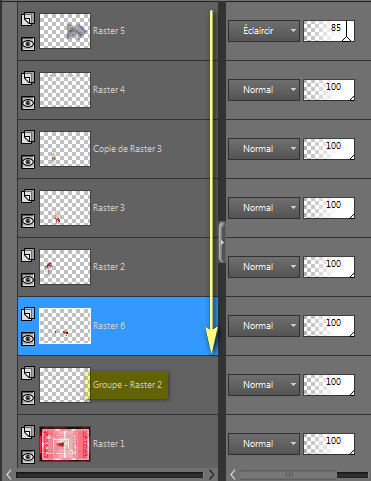
Task: Click right arrow of layer list scrollbar
Action: click(x=211, y=474)
